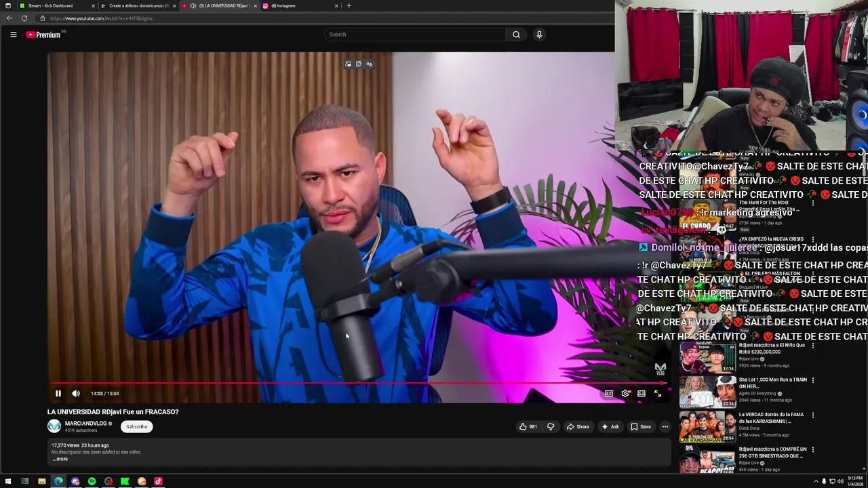This screenshot has width=868, height=488.
Task: Open the MARCIANOVLOG channel name link
Action: (85, 424)
